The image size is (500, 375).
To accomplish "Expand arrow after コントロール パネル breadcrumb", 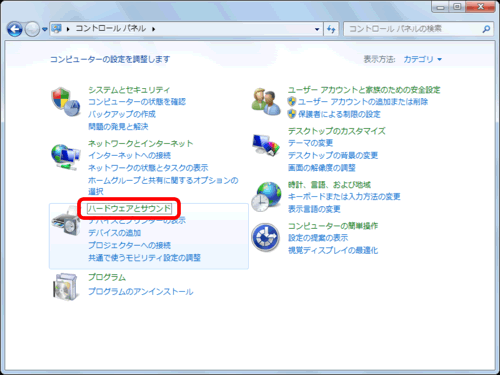I will pos(154,29).
